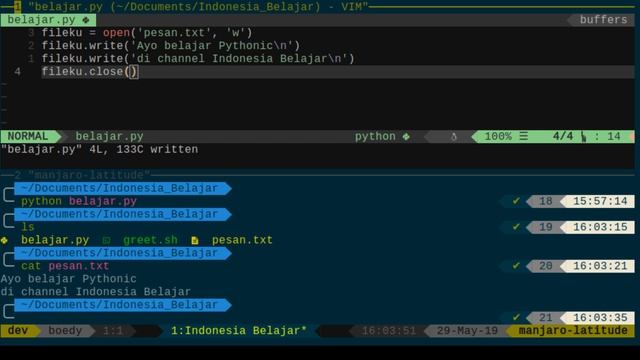The width and height of the screenshot is (640, 360).
Task: Click the 1:1 window-pane indicator
Action: point(113,331)
